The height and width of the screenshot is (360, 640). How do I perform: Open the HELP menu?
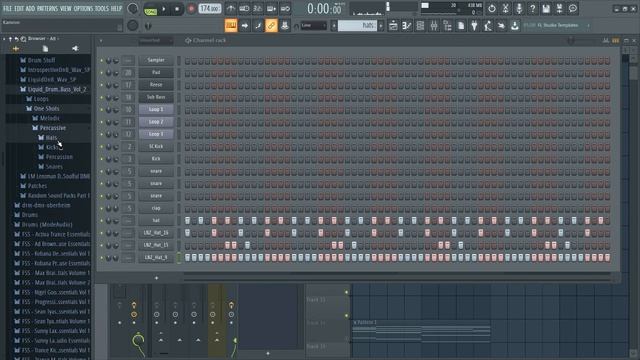coord(116,8)
